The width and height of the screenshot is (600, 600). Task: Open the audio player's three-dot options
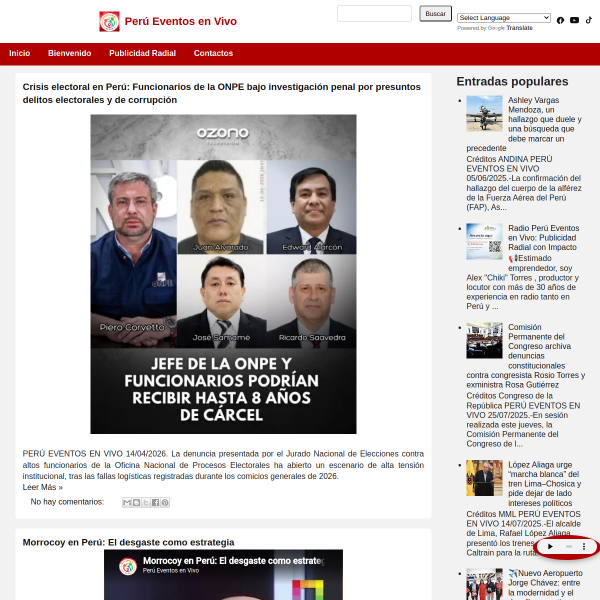click(584, 546)
